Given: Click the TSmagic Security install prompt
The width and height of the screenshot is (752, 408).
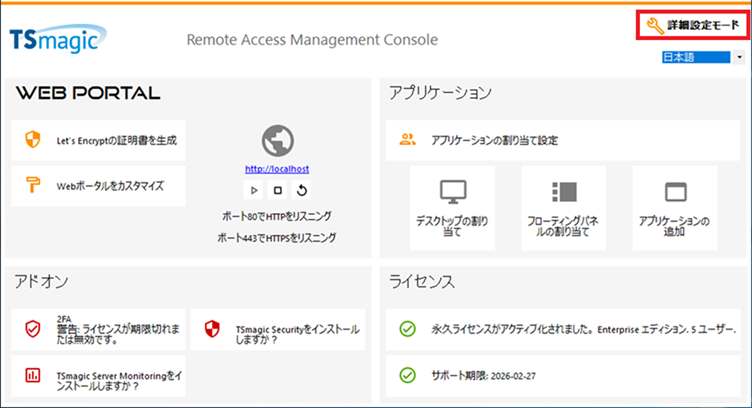Looking at the screenshot, I should (278, 329).
